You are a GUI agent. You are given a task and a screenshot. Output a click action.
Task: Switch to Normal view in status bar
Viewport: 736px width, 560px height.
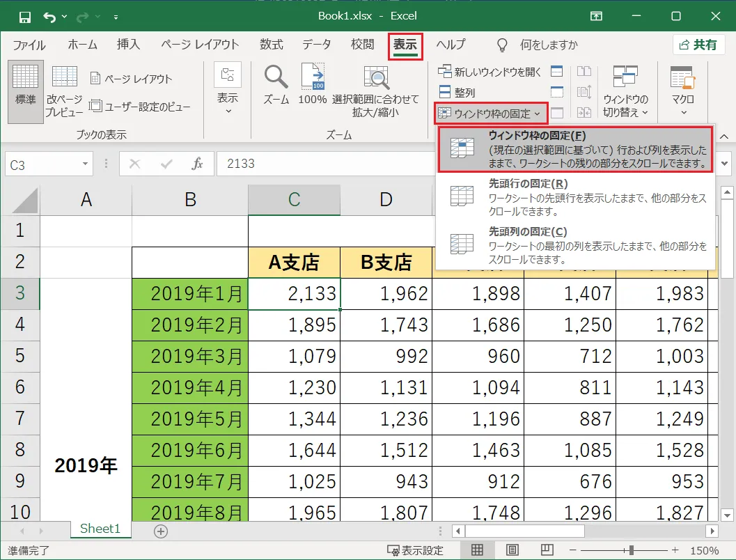point(477,550)
